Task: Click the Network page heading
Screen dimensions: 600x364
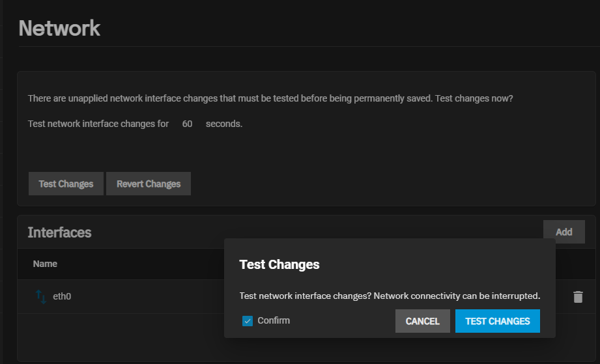Action: [x=59, y=29]
